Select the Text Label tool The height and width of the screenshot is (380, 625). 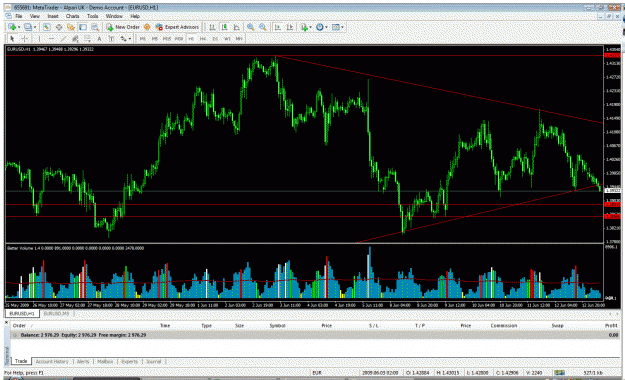pyautogui.click(x=111, y=39)
